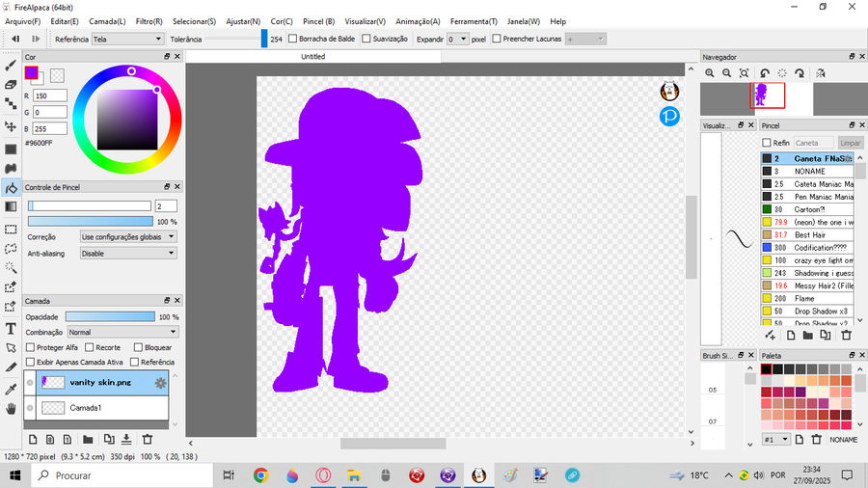Open the Correção dropdown

(128, 237)
